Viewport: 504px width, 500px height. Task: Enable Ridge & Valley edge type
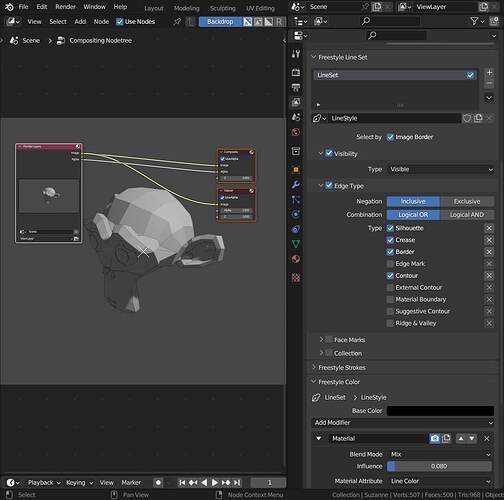(x=390, y=323)
